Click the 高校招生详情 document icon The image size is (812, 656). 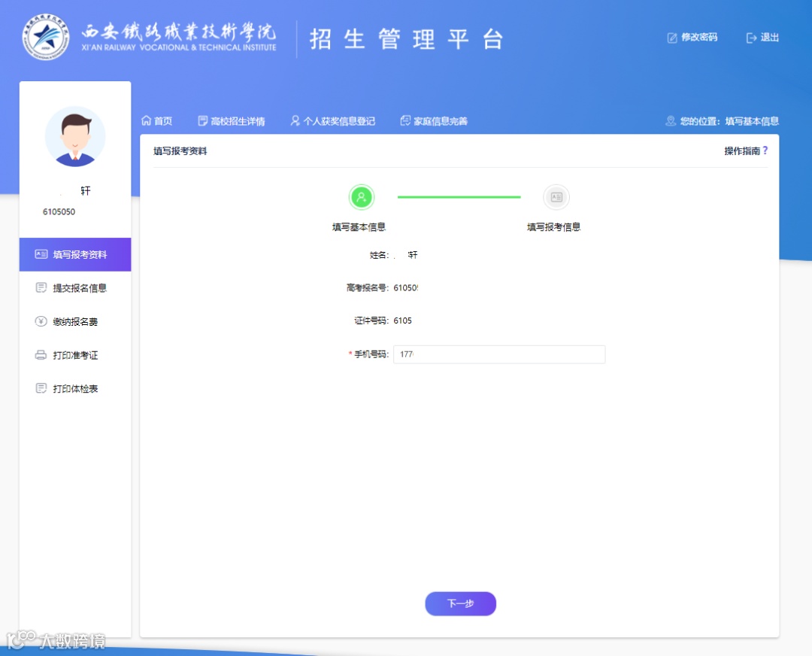point(203,120)
